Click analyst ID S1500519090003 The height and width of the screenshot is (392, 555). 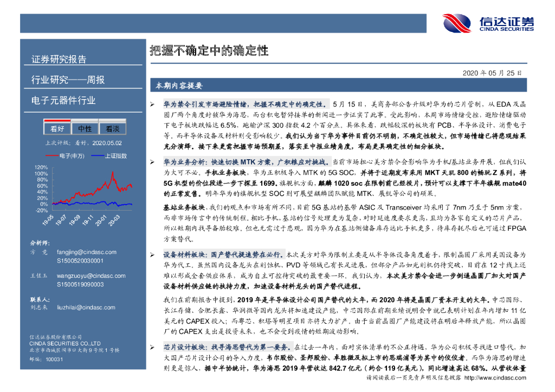[x=80, y=285]
